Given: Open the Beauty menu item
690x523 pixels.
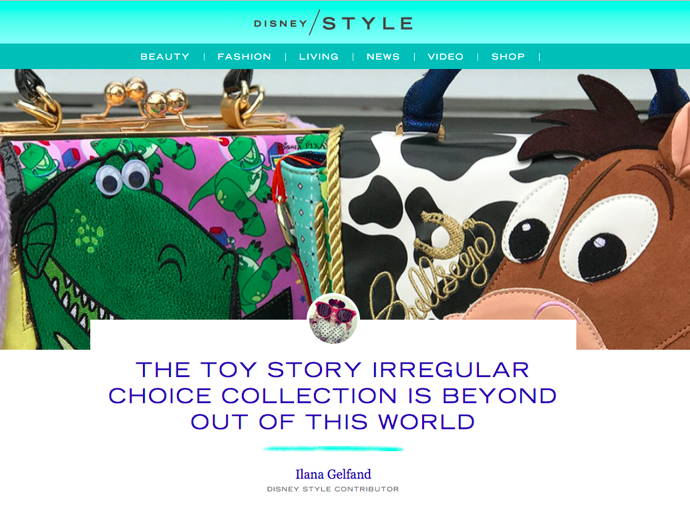Looking at the screenshot, I should point(165,56).
